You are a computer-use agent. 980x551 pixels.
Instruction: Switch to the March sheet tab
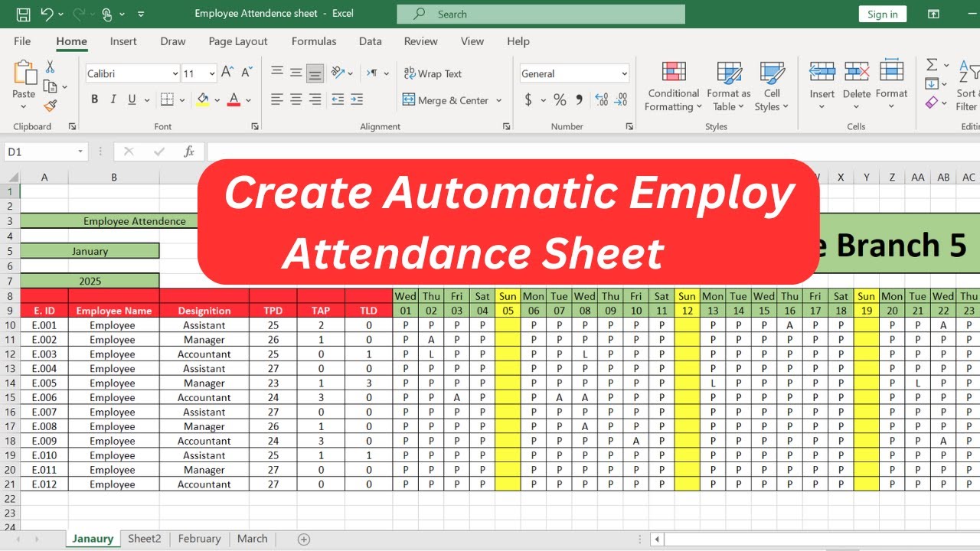click(x=253, y=539)
